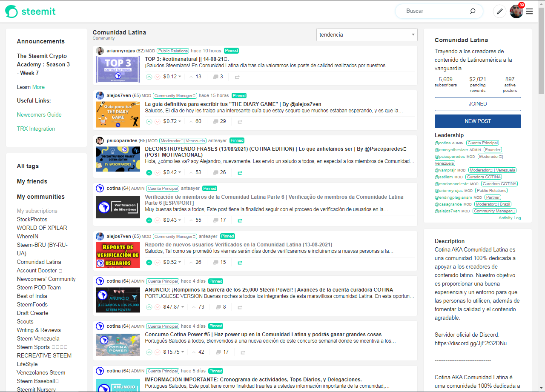The image size is (545, 392).
Task: Expand the $0.52 payout details
Action: [172, 262]
